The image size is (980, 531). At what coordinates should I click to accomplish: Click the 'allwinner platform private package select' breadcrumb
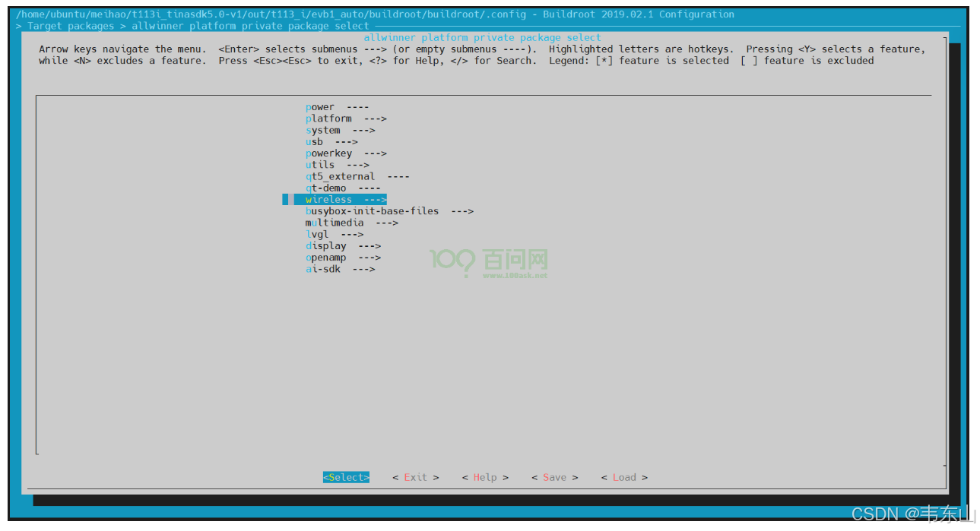coord(250,26)
